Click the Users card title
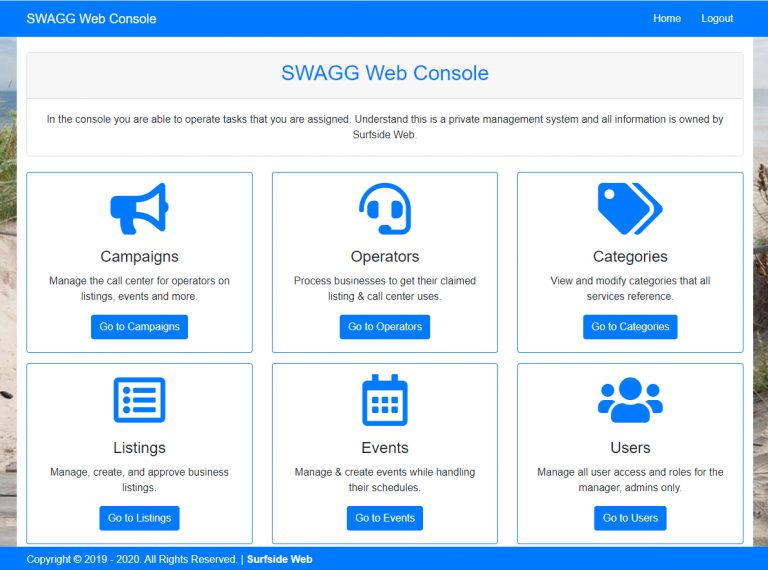Image resolution: width=768 pixels, height=570 pixels. click(630, 448)
